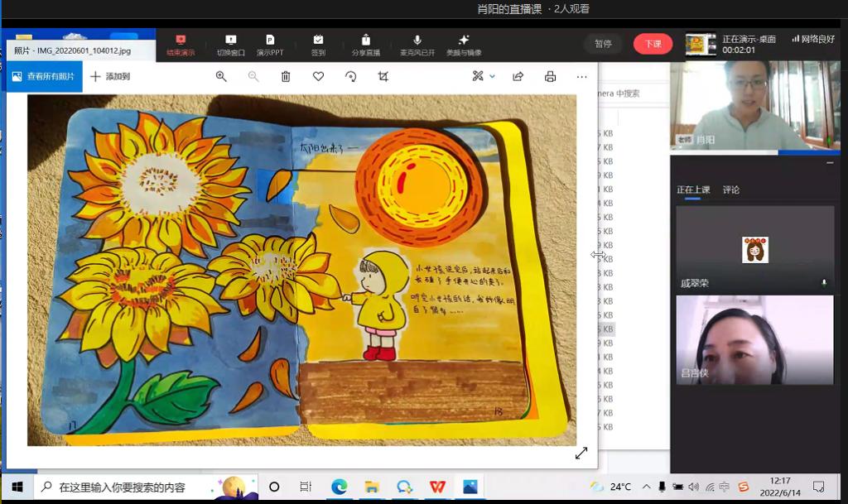Toggle the microphone 麦克风已开

[x=417, y=45]
